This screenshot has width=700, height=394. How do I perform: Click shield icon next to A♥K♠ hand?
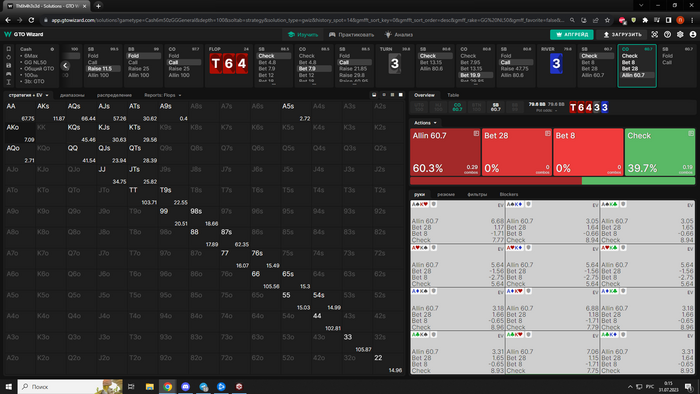pyautogui.click(x=433, y=248)
